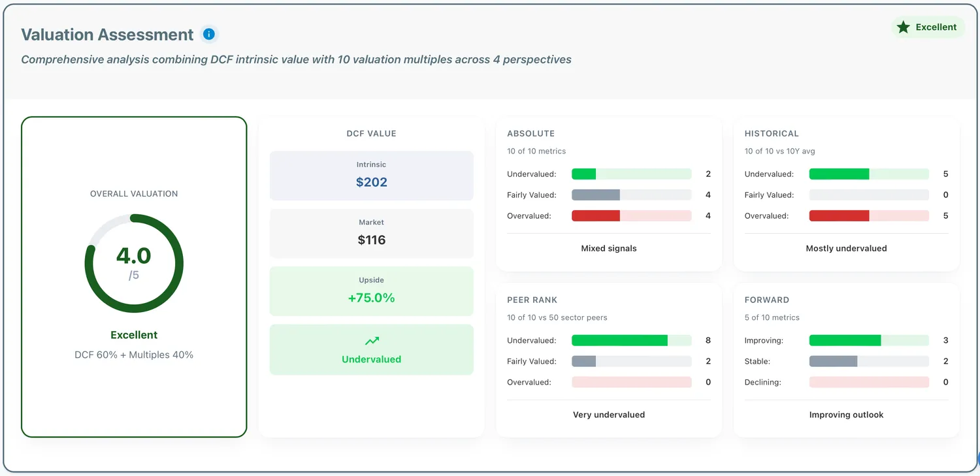The image size is (980, 476).
Task: Select the Intrinsic $202 box
Action: [372, 176]
